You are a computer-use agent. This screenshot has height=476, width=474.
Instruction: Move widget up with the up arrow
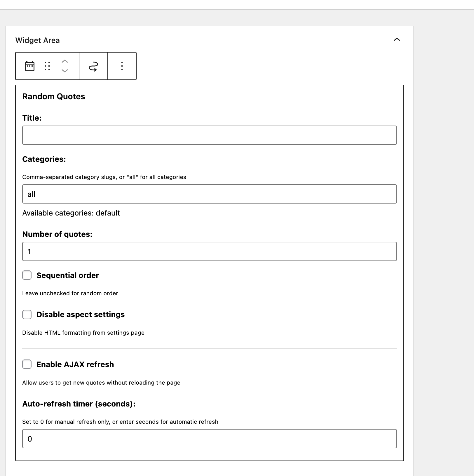click(65, 61)
